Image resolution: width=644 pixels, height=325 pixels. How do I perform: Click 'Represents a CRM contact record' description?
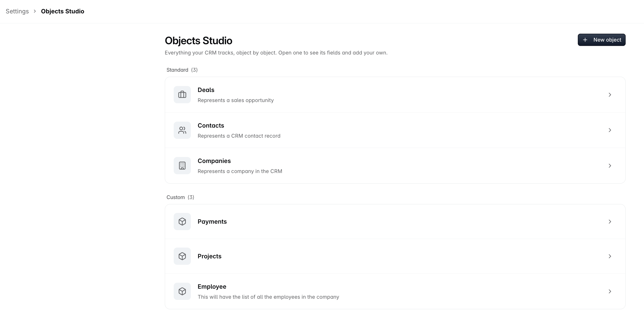click(239, 136)
